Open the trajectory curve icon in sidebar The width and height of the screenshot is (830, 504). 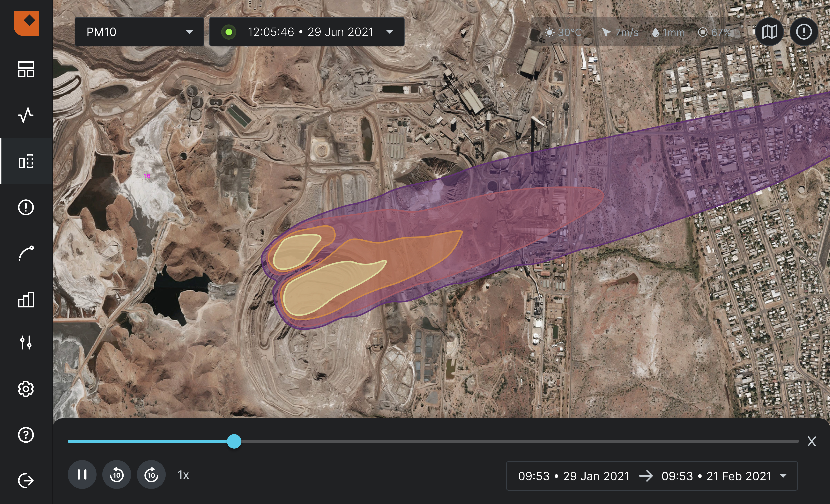pos(26,253)
